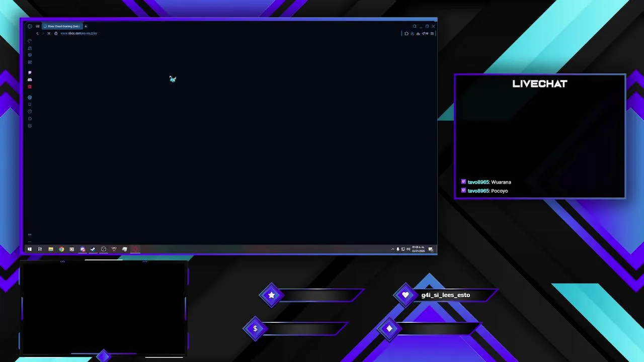
Task: Open Windows Start menu
Action: [x=30, y=249]
